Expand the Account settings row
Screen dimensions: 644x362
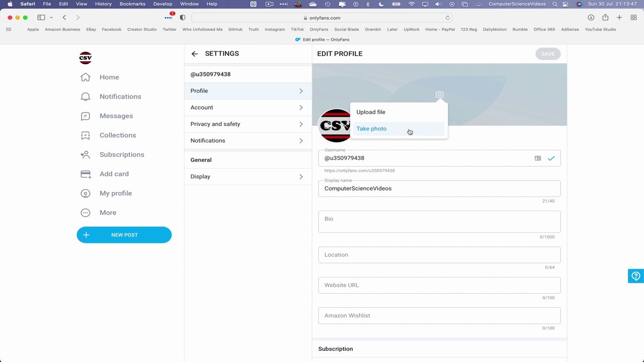pos(248,108)
